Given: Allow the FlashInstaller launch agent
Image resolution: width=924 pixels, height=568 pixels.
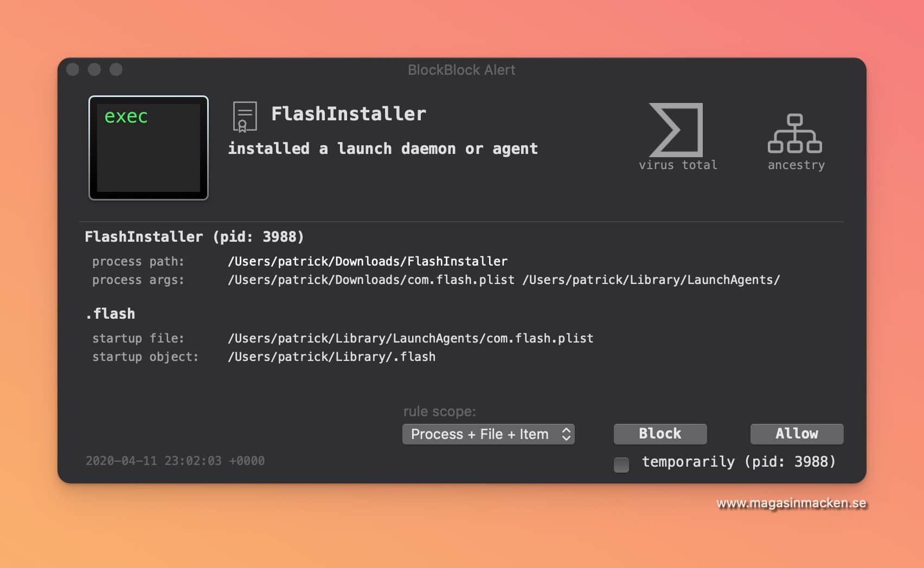Looking at the screenshot, I should (797, 434).
